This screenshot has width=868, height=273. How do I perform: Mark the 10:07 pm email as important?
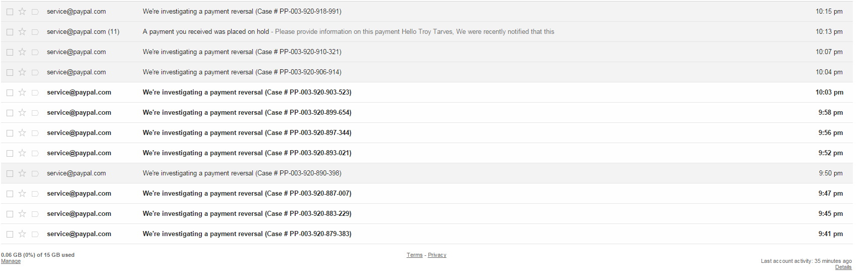[x=35, y=52]
